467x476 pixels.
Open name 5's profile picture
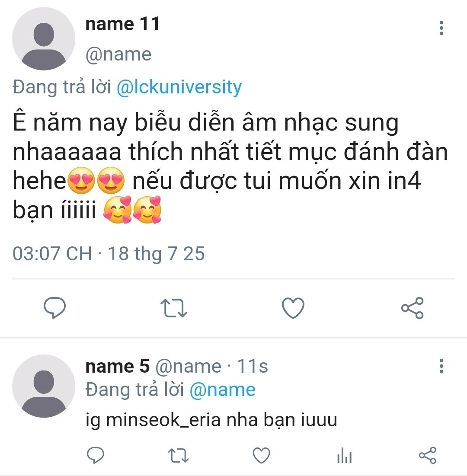(44, 386)
